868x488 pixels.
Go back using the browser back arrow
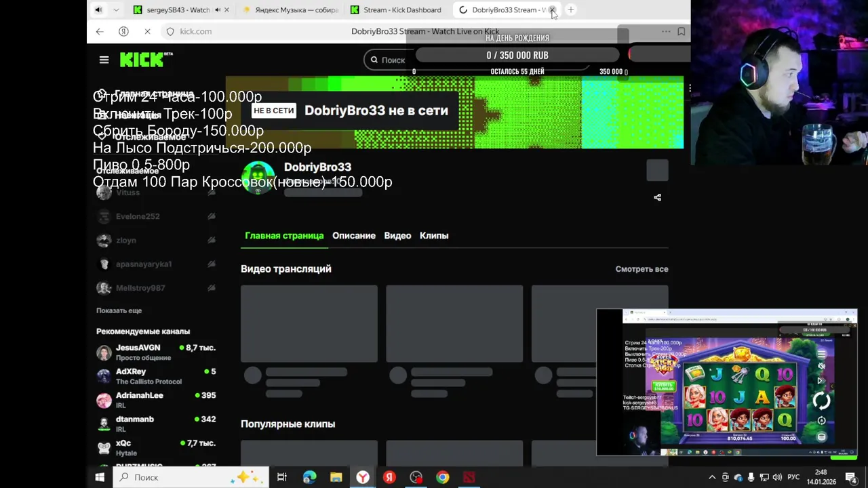click(100, 31)
